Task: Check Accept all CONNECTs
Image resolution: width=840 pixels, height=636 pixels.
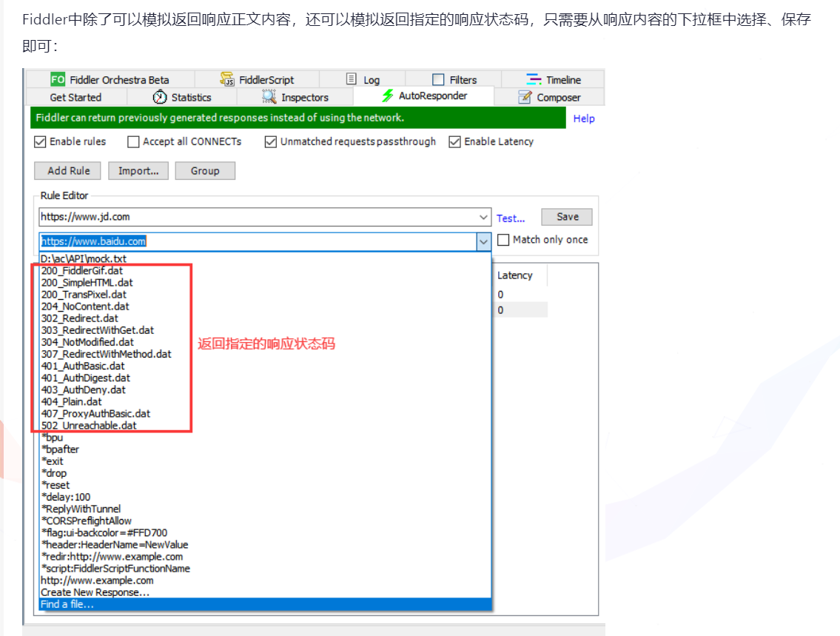Action: pos(133,142)
